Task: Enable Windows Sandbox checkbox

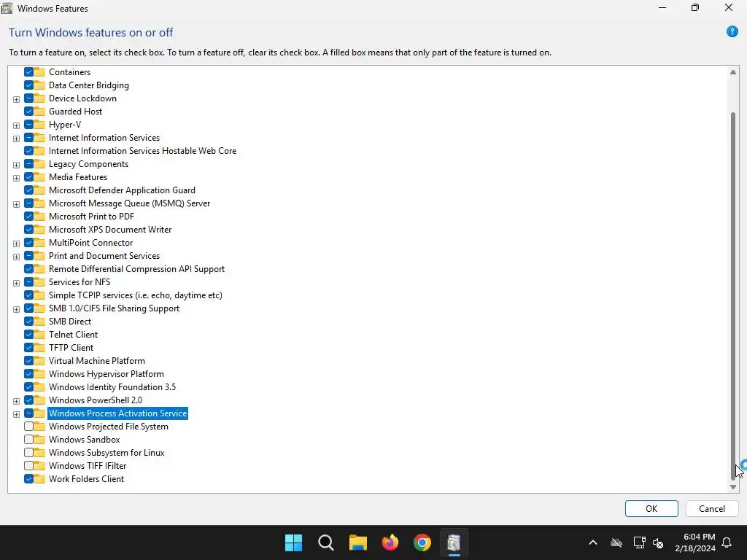Action: pos(28,440)
